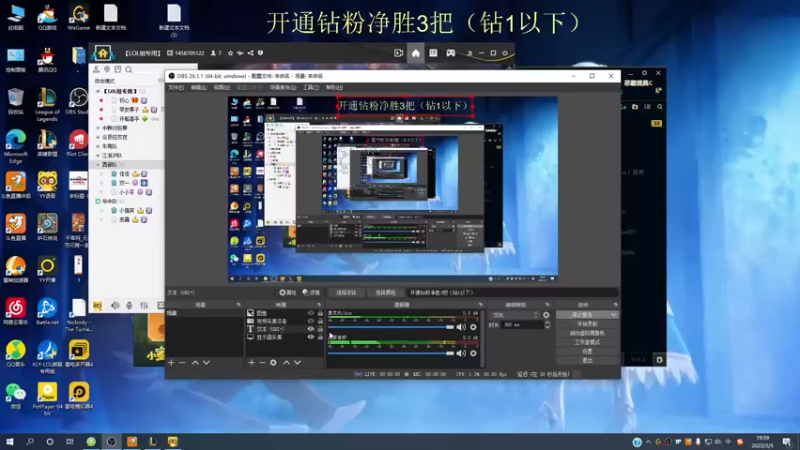This screenshot has height=450, width=800.
Task: Open OBS 场景集合(S) menu
Action: tap(283, 88)
